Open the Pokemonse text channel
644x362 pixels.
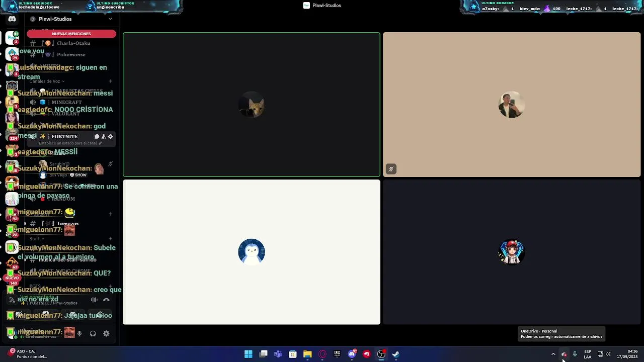tap(71, 54)
